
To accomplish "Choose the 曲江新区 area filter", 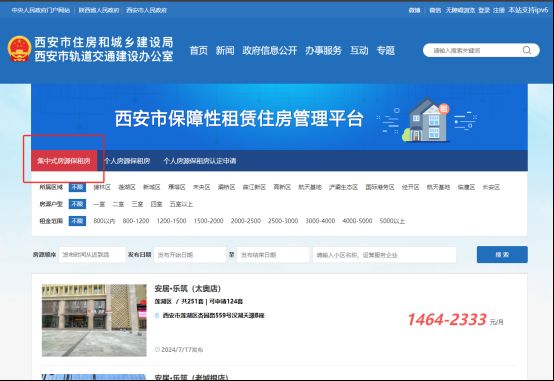I will coord(254,187).
